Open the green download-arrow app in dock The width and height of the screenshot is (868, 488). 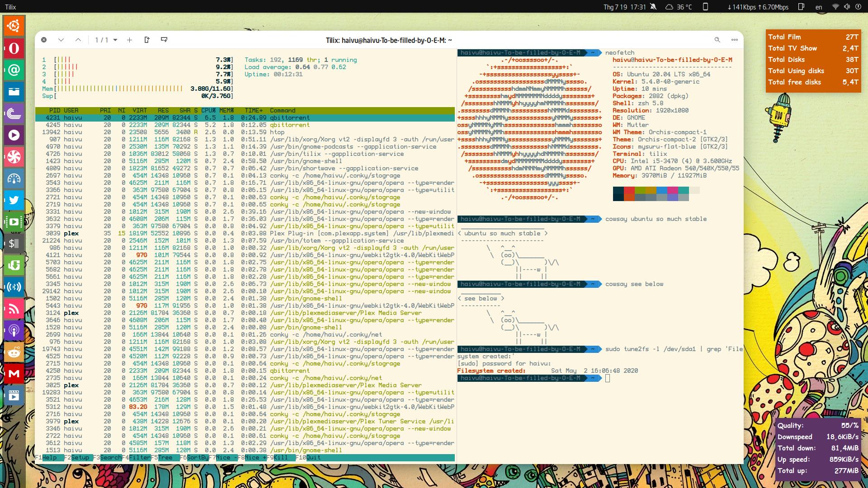[x=14, y=265]
